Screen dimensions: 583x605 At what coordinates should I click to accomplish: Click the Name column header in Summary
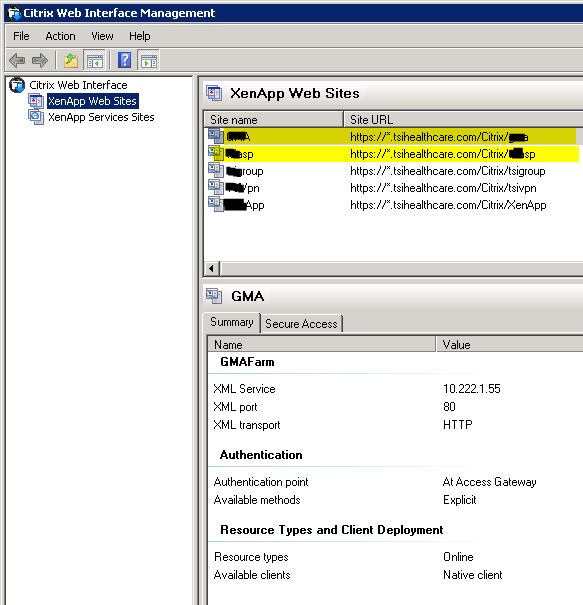(x=322, y=345)
